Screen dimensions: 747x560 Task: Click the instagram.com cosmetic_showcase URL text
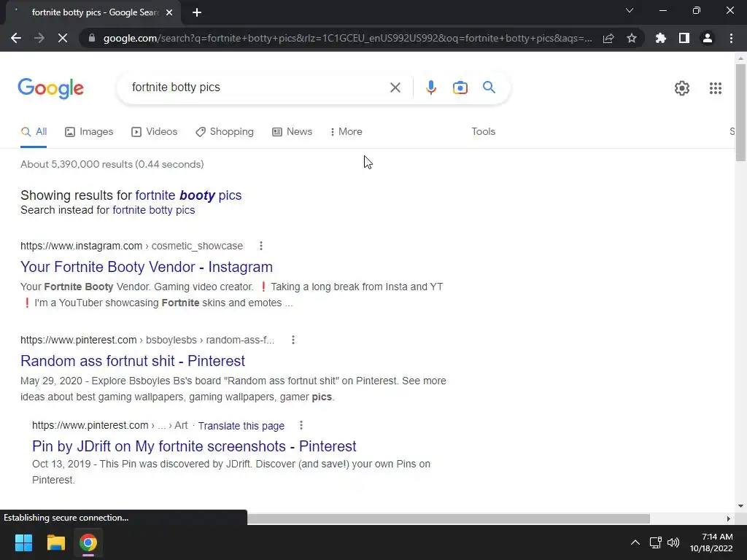tap(131, 246)
